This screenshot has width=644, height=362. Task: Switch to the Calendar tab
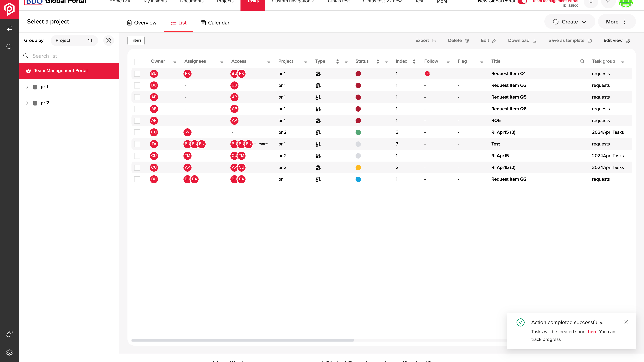(x=215, y=23)
